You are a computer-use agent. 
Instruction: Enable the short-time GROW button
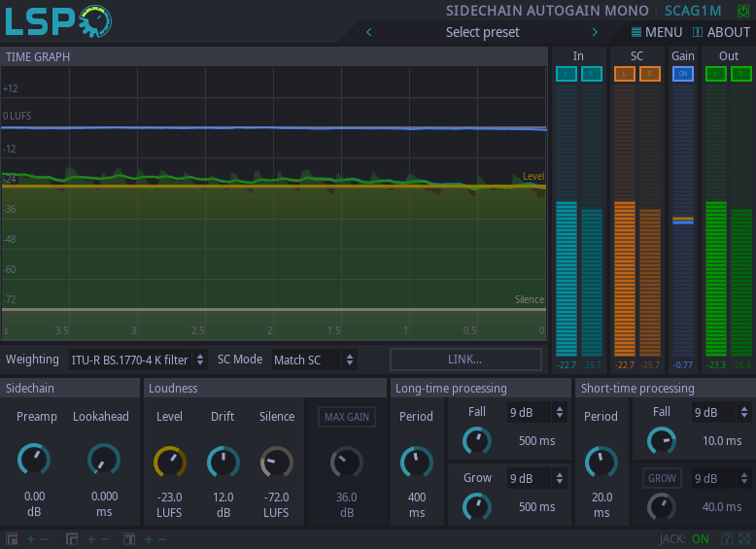662,478
